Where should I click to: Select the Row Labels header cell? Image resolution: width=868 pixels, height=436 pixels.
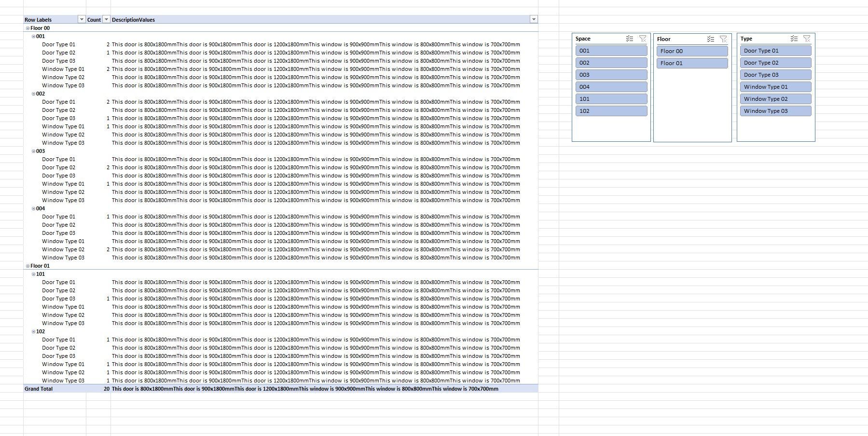55,20
